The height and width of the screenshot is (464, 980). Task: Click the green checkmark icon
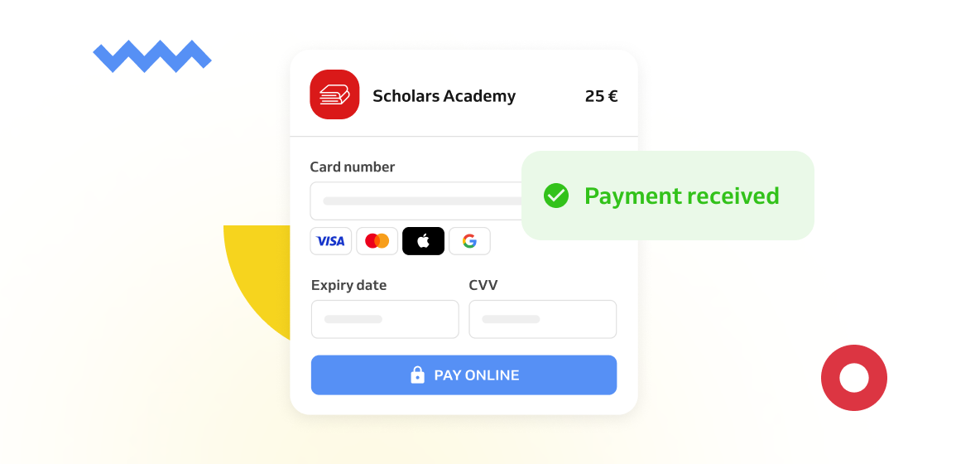coord(555,196)
